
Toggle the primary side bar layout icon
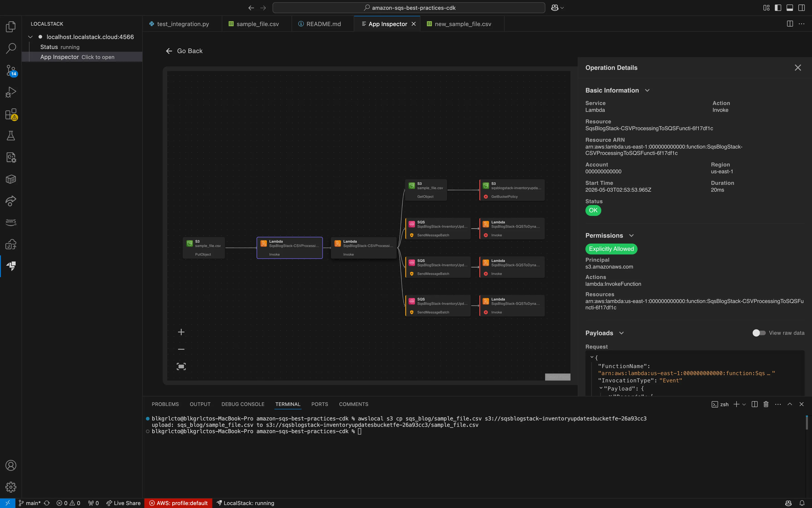(x=778, y=8)
